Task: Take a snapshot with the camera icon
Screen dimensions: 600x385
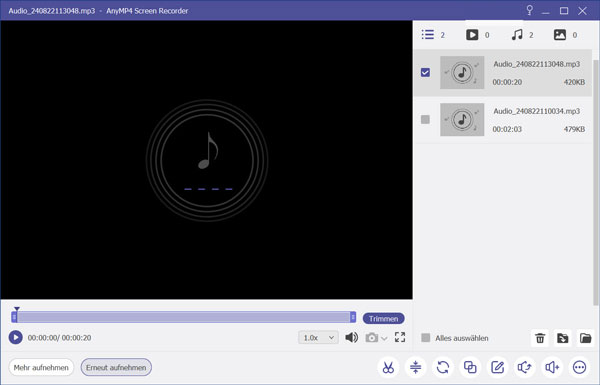Action: point(372,338)
